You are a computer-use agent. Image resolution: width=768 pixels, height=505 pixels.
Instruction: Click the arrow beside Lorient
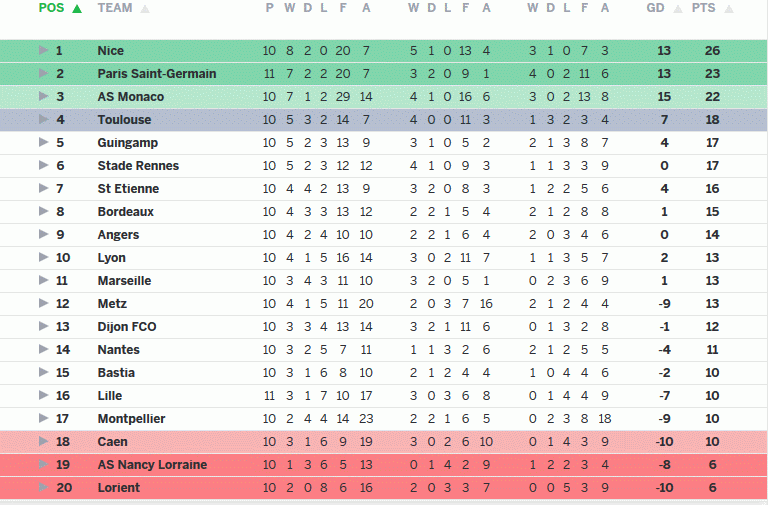[43, 487]
